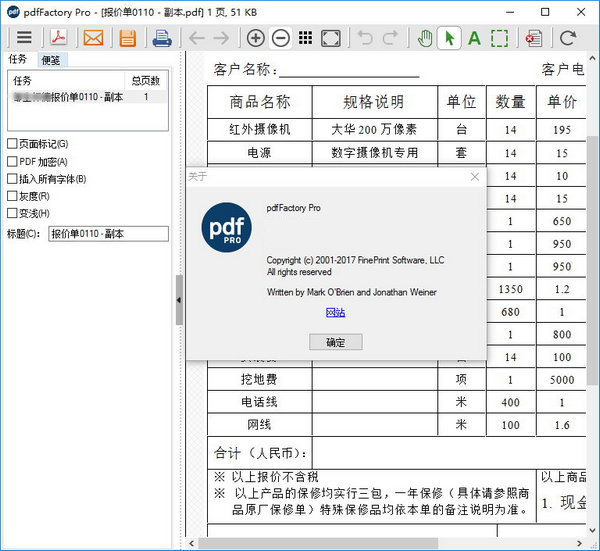Enable the 页面标记 checkbox
Viewport: 600px width, 551px height.
point(12,145)
